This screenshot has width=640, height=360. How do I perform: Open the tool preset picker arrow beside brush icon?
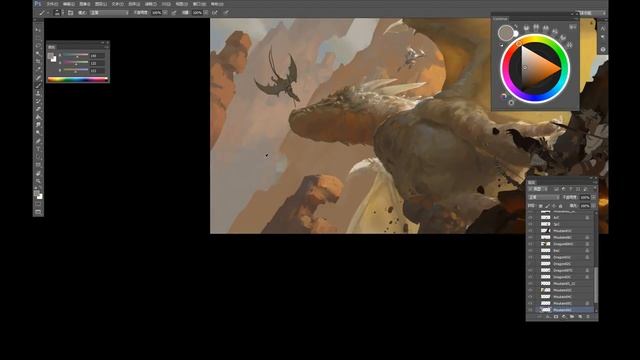tap(48, 13)
